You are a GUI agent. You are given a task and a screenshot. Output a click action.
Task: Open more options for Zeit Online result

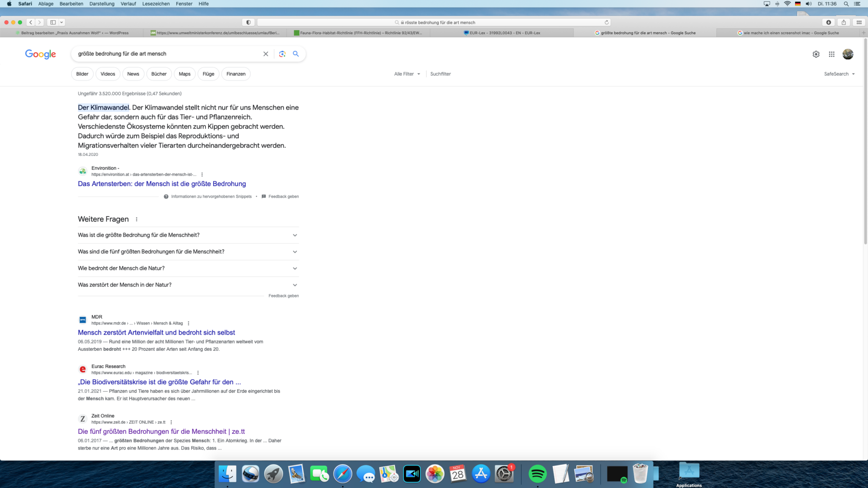coord(171,422)
